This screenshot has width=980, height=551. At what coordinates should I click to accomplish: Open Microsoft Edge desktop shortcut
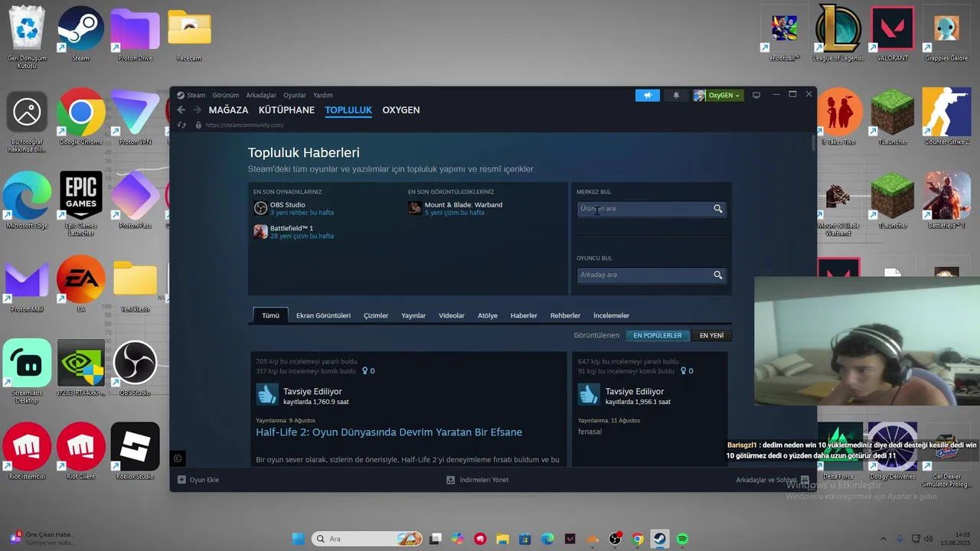27,201
